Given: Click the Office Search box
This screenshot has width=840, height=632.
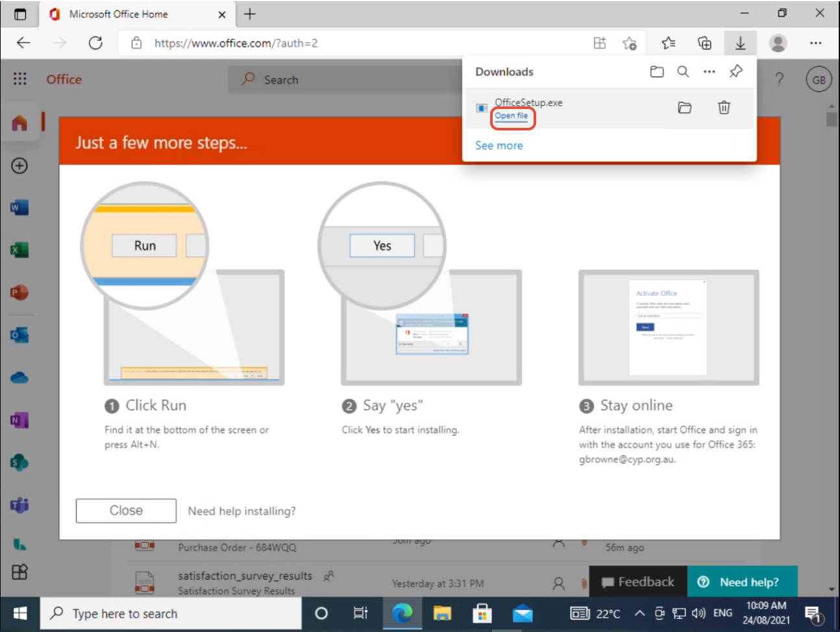Looking at the screenshot, I should pos(346,79).
